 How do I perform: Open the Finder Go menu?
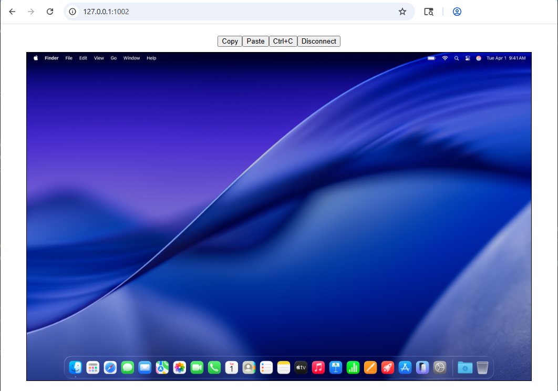113,58
